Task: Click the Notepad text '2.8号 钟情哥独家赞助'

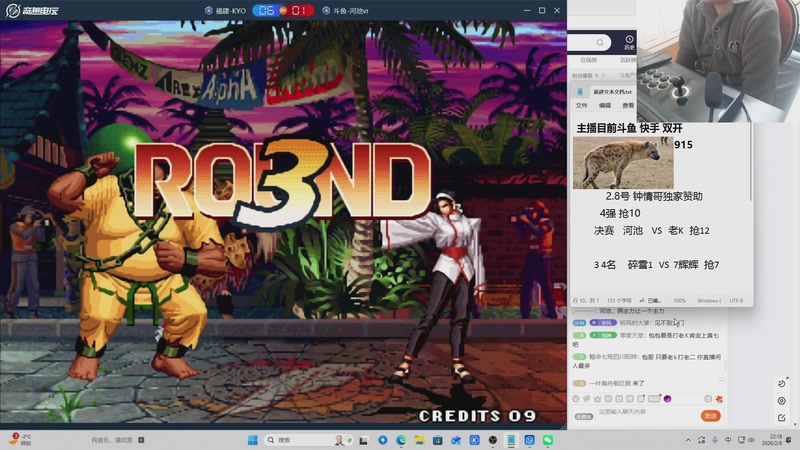Action: pyautogui.click(x=654, y=196)
